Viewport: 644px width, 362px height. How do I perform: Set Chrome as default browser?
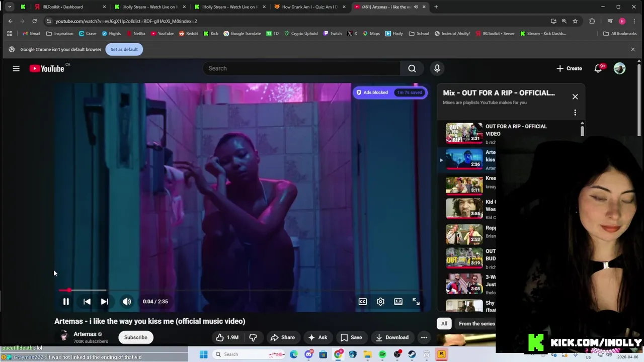tap(124, 49)
